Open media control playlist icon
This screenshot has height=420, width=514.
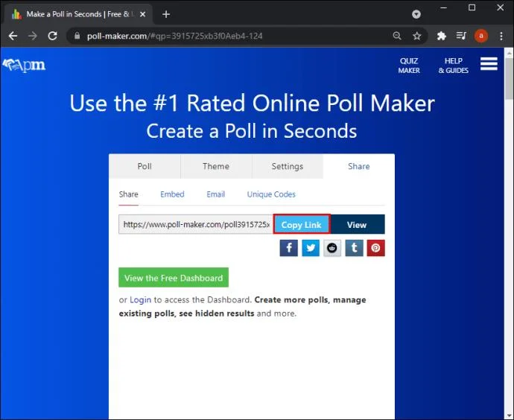[x=461, y=36]
